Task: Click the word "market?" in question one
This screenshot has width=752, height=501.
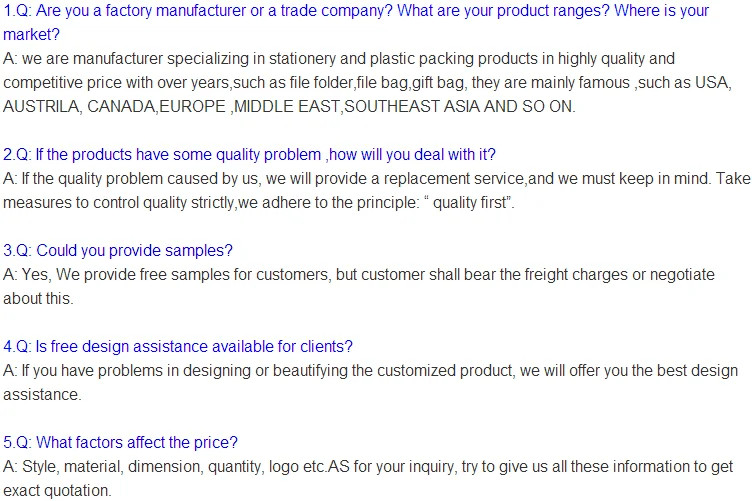Action: [32, 35]
